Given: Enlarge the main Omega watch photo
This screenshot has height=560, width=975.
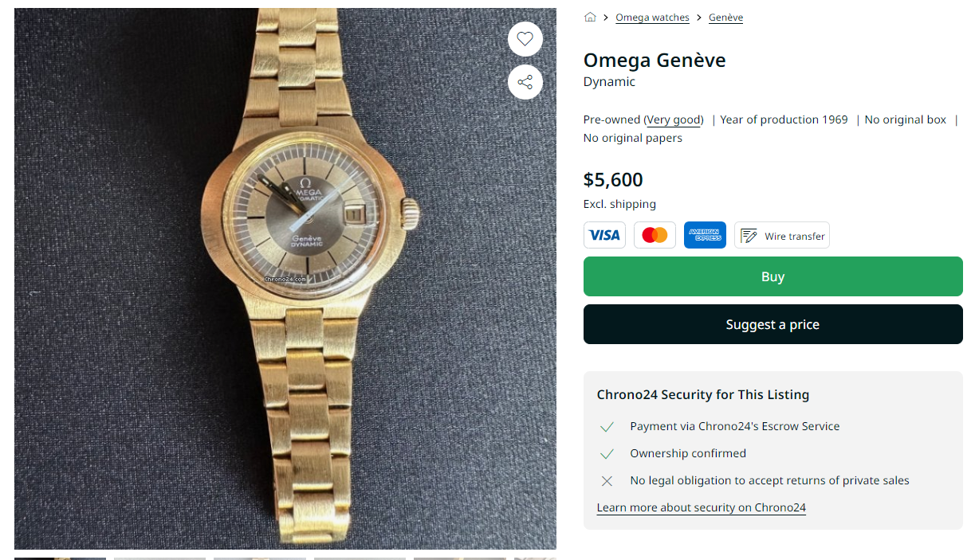Looking at the screenshot, I should coord(285,278).
